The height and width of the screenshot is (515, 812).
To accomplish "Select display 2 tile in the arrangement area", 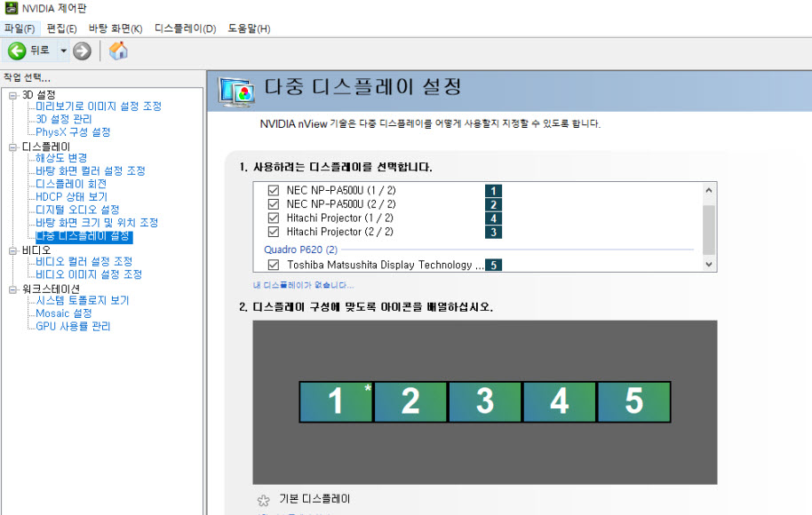I will (x=410, y=402).
